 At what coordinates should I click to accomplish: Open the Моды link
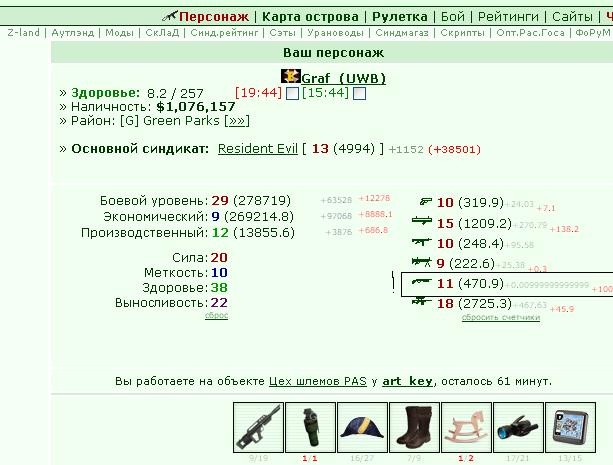[119, 32]
